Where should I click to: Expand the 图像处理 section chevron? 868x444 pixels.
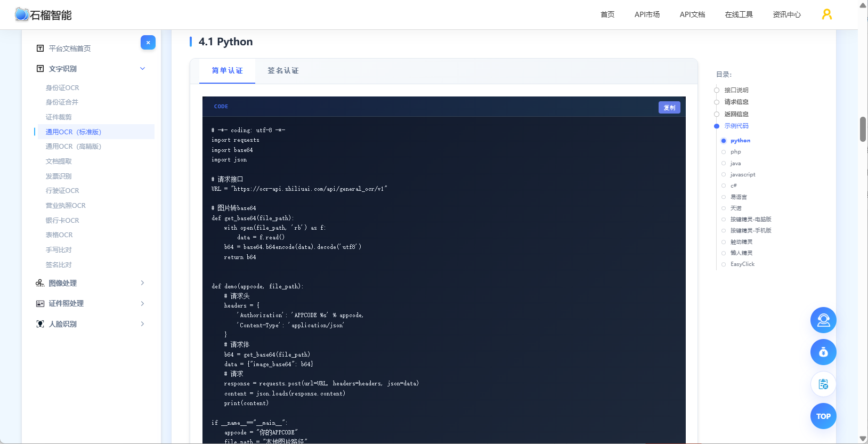142,283
